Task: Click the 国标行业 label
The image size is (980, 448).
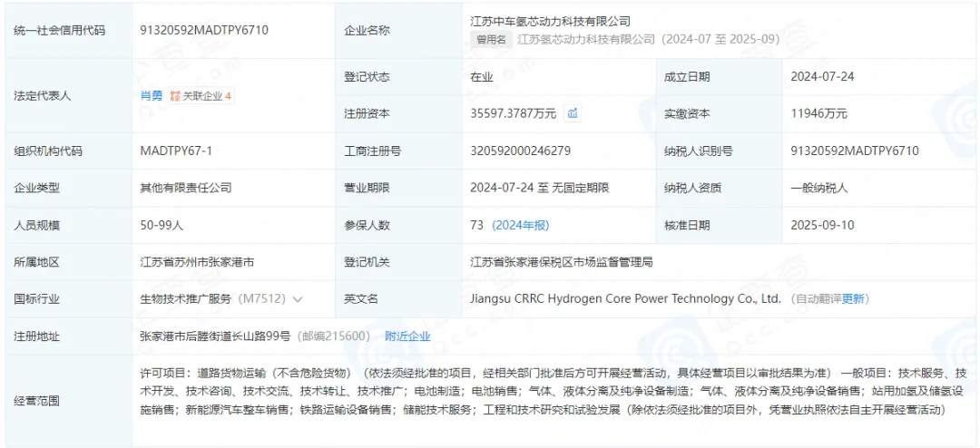Action: click(x=37, y=299)
